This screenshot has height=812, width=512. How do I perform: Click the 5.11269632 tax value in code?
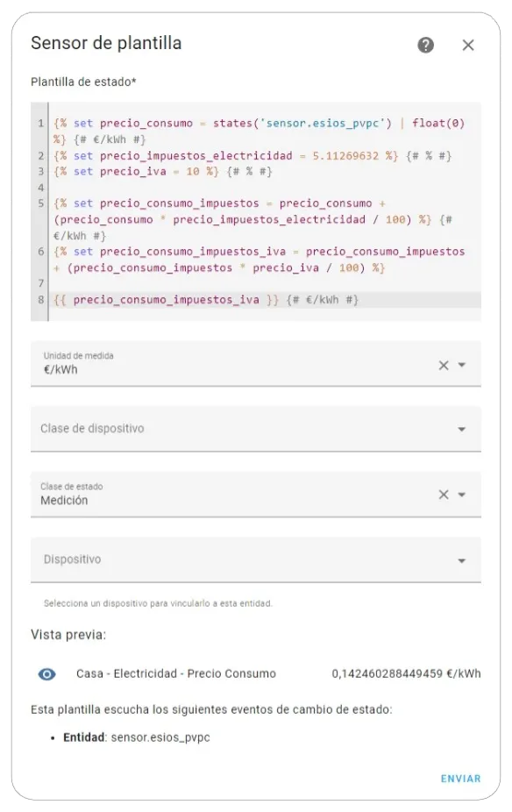click(x=345, y=156)
